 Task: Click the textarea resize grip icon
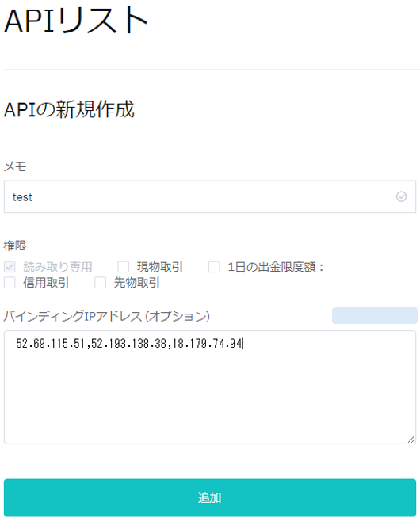coord(411,439)
